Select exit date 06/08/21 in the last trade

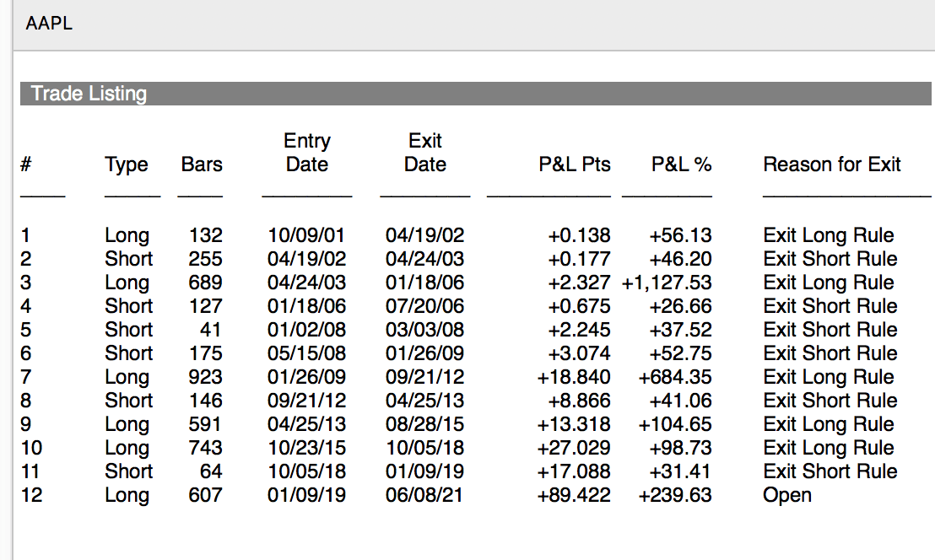[424, 495]
